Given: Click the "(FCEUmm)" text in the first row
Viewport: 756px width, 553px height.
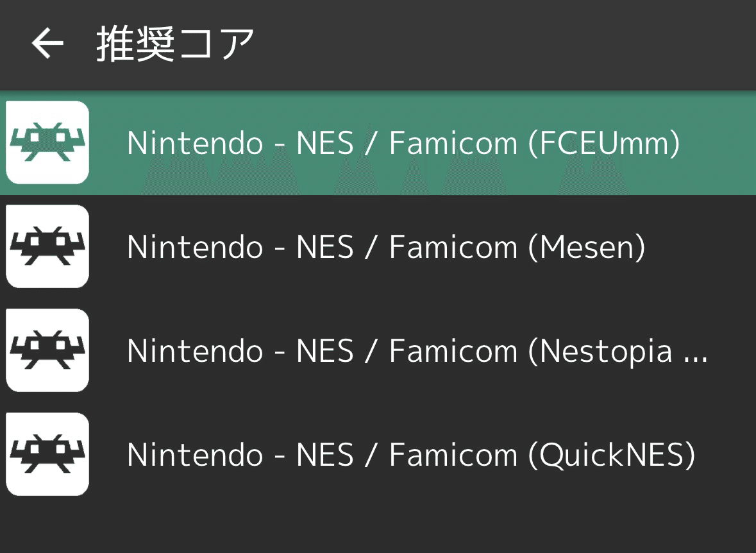Looking at the screenshot, I should [604, 143].
